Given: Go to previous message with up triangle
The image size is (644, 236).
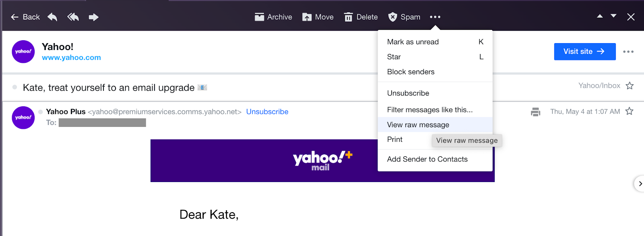Looking at the screenshot, I should (x=600, y=16).
